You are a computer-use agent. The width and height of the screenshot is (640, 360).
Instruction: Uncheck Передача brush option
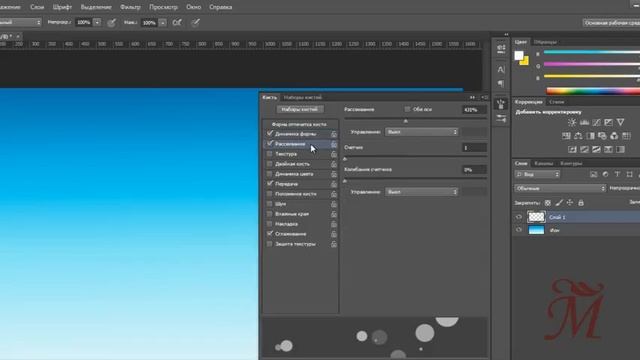point(269,184)
